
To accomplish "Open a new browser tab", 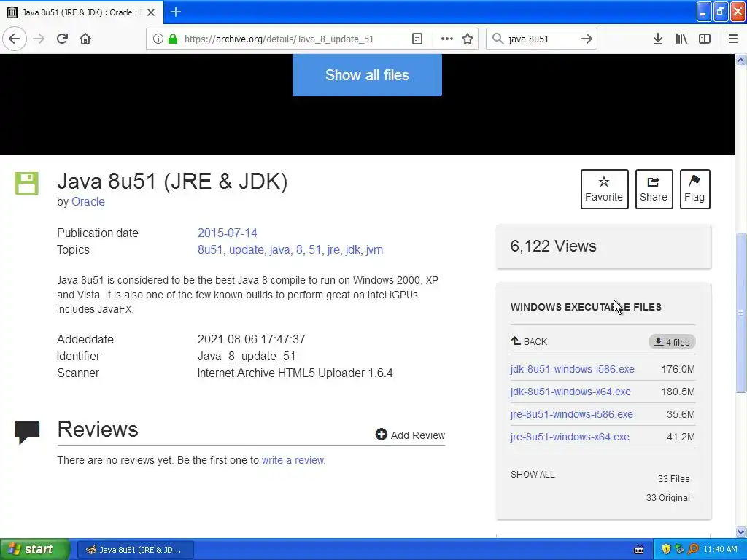I will coord(176,12).
